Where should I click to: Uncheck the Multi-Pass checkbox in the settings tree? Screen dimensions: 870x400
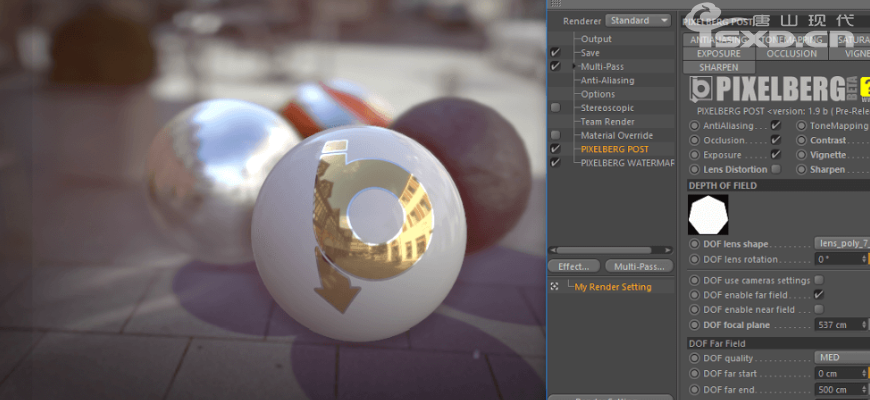pos(555,67)
